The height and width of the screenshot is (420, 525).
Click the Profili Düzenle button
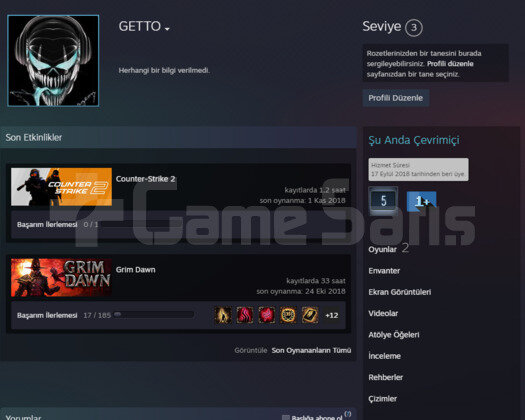pyautogui.click(x=396, y=98)
